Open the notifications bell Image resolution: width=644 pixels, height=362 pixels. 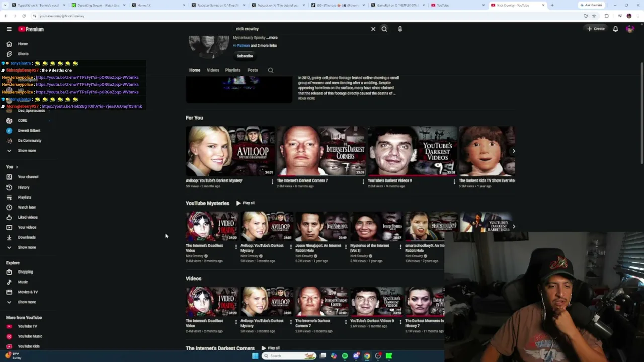pyautogui.click(x=615, y=29)
